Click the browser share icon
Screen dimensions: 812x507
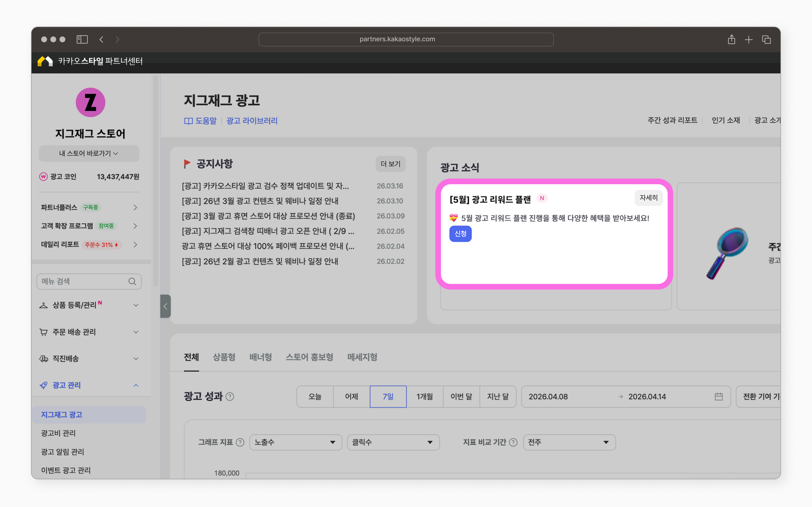[731, 39]
